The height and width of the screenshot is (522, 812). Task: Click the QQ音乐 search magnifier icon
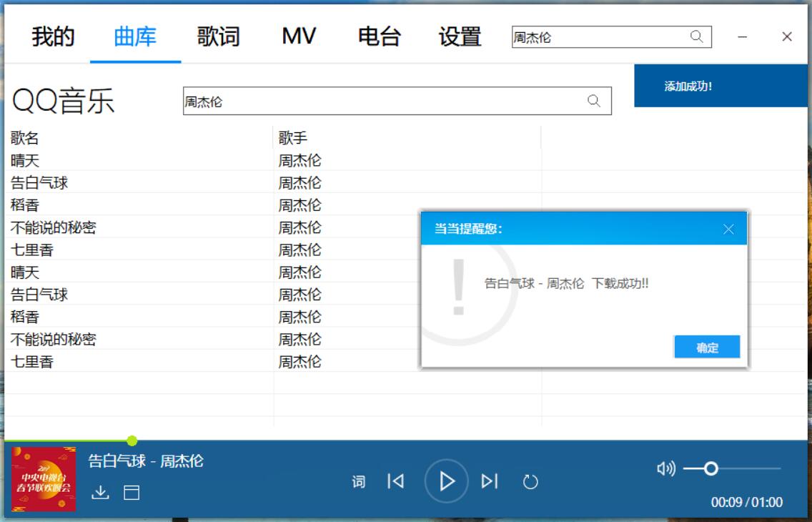coord(594,101)
